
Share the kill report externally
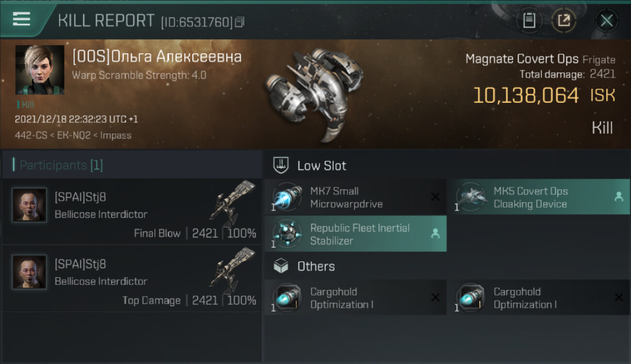(x=564, y=20)
